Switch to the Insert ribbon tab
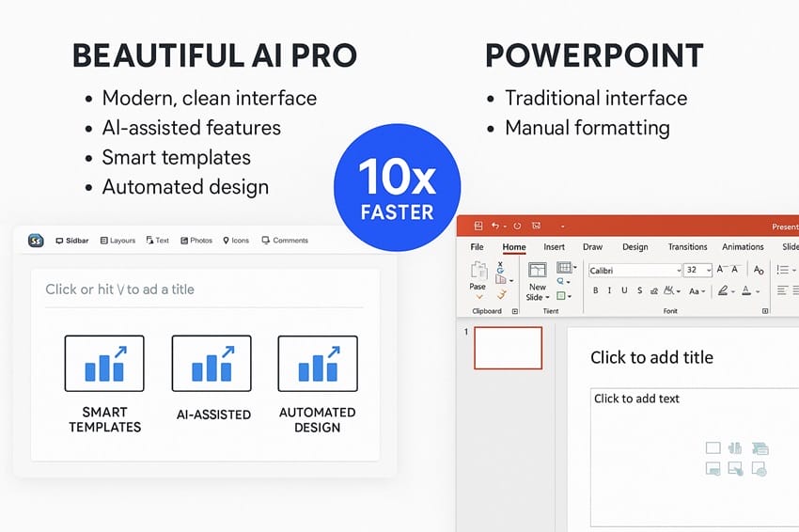Screen dimensions: 799x532 pos(554,246)
